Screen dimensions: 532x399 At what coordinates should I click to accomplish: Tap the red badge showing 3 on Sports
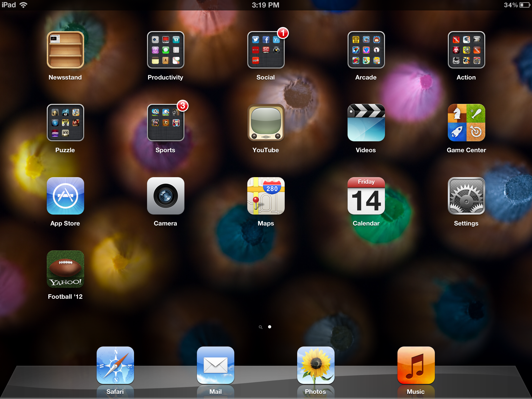(x=183, y=106)
